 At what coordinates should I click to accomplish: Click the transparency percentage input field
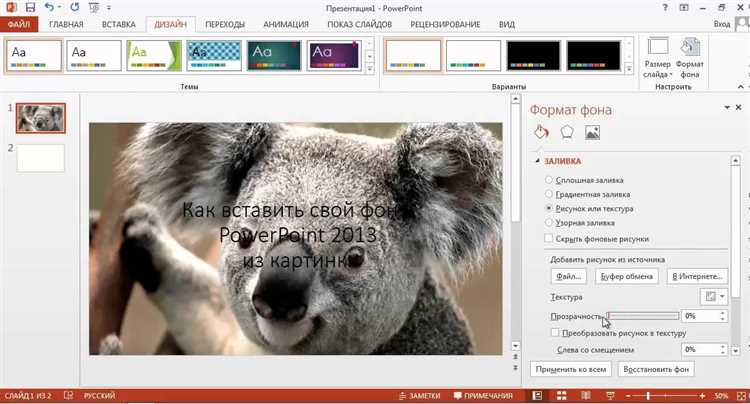(x=701, y=316)
